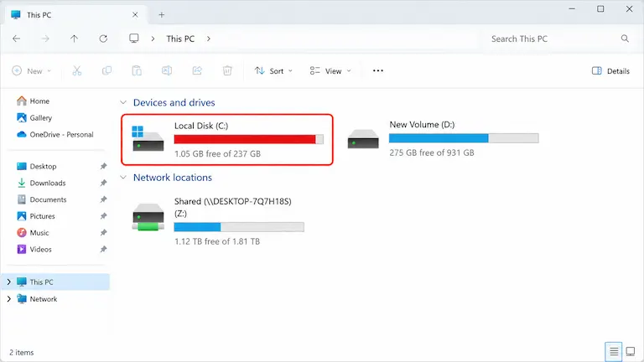
Task: Unpin Downloads via its pin icon
Action: 103,183
